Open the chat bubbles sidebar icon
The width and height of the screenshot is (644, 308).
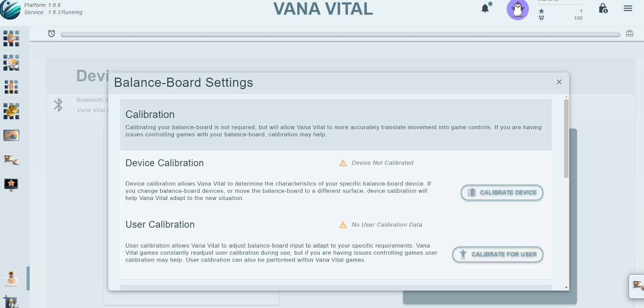click(x=11, y=160)
